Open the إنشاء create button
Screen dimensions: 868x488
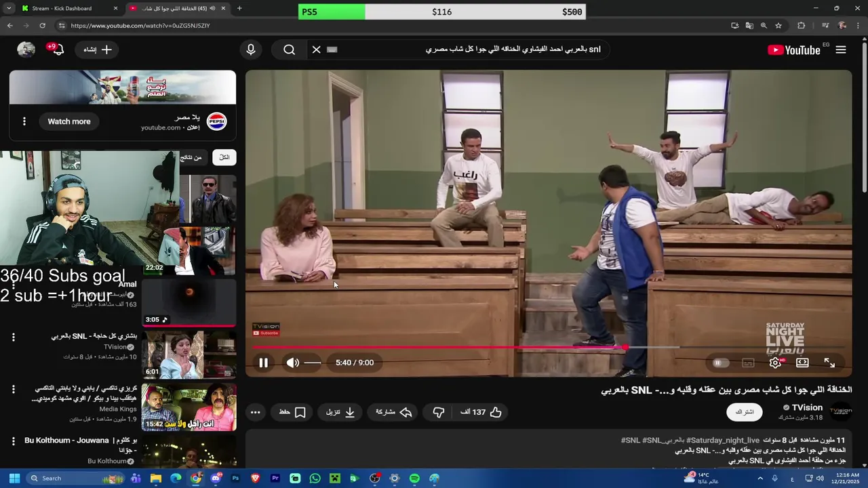pyautogui.click(x=98, y=49)
